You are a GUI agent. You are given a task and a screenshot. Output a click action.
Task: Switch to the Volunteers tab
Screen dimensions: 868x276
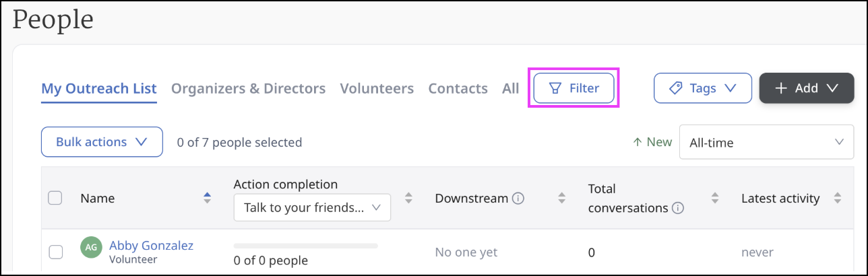(377, 88)
